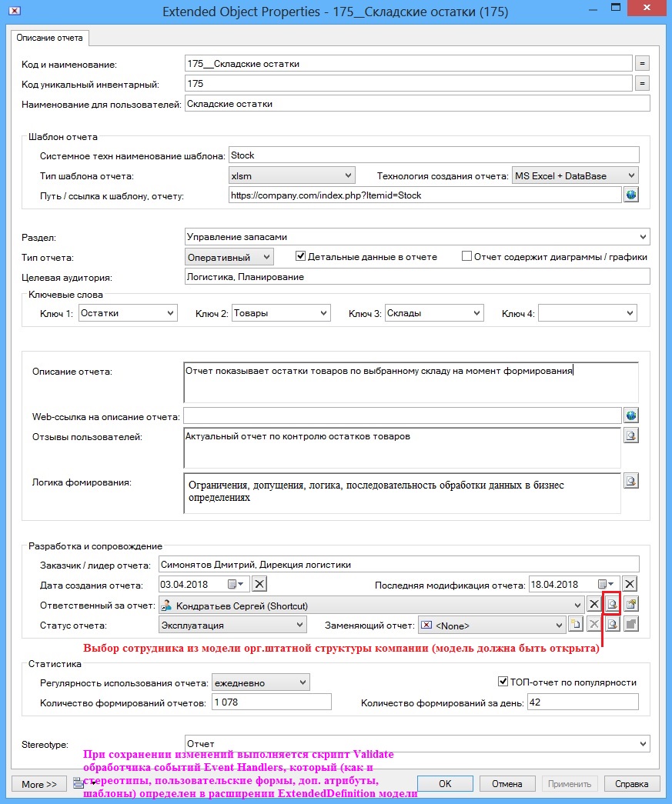Click Количество формирований за день field 42
The width and height of the screenshot is (672, 804).
(583, 702)
